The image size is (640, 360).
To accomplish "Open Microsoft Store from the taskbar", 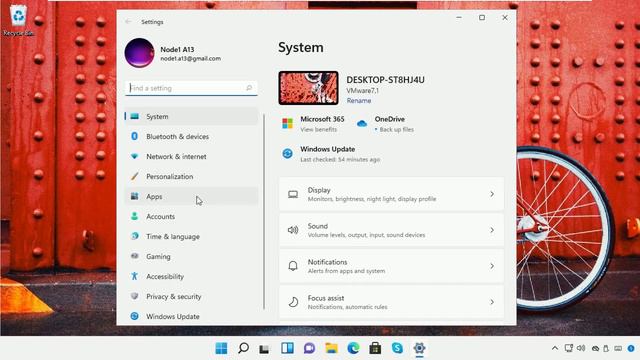I will 375,348.
